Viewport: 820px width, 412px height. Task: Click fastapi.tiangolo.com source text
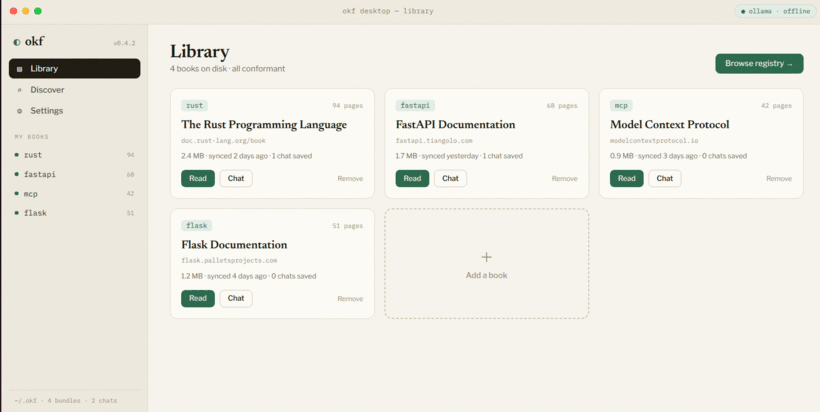click(434, 141)
